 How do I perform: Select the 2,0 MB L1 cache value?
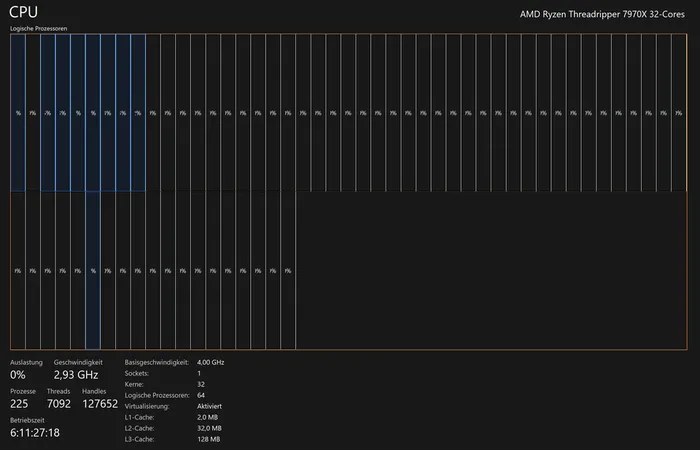click(x=208, y=417)
